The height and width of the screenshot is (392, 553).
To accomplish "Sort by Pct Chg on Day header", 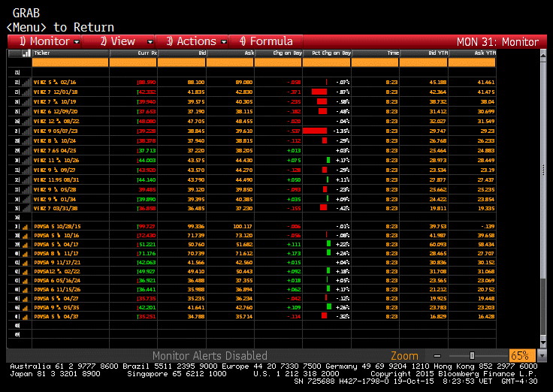I will 327,53.
